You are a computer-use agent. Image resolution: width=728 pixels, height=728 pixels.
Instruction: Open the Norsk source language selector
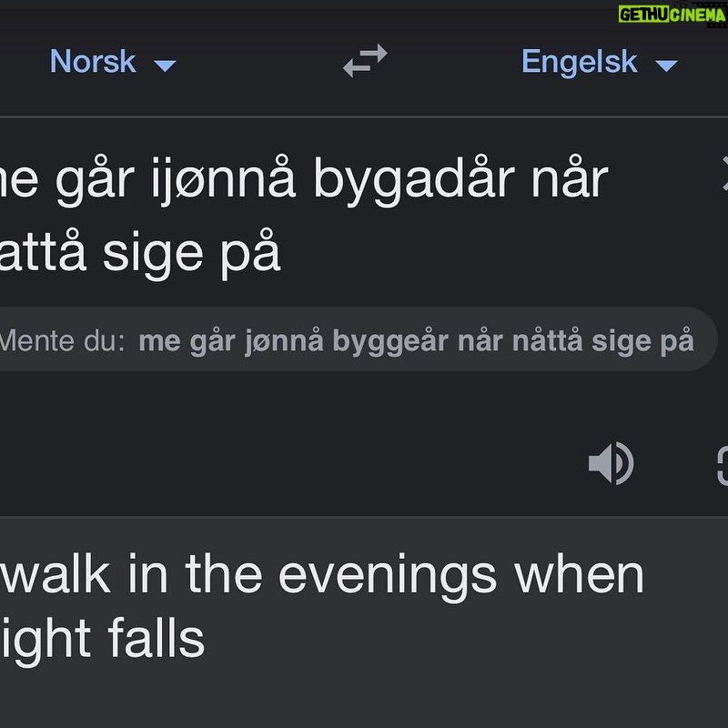113,61
